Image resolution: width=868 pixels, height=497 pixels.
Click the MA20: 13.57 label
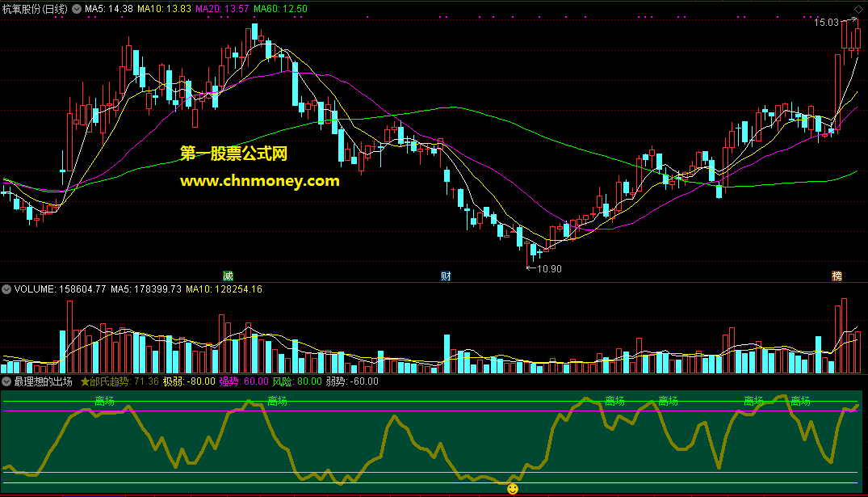[222, 9]
